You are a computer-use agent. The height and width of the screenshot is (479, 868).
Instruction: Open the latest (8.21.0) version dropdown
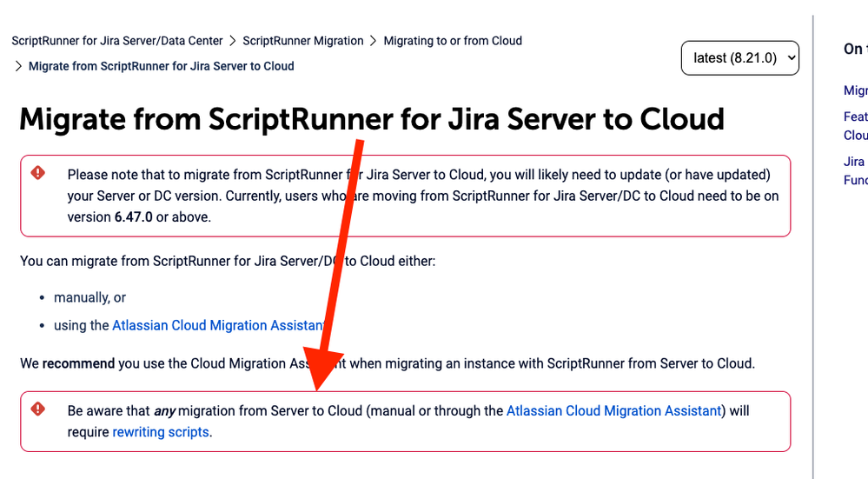(739, 57)
